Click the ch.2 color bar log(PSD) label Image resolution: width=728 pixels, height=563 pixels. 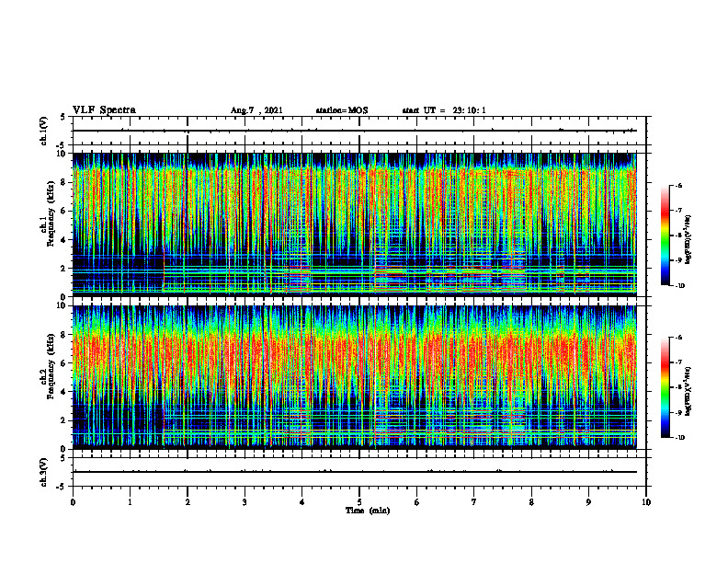(689, 392)
